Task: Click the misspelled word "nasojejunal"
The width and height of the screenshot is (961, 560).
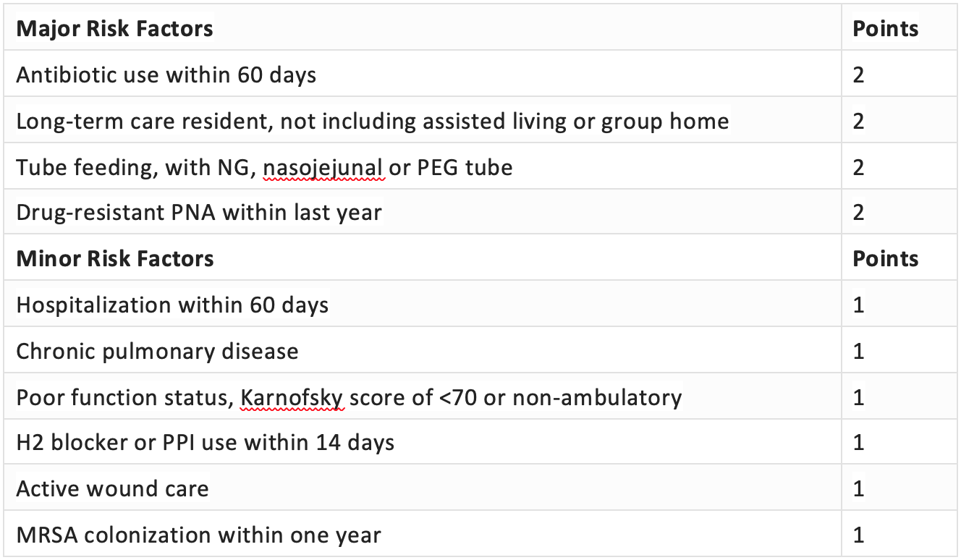Action: pos(323,167)
